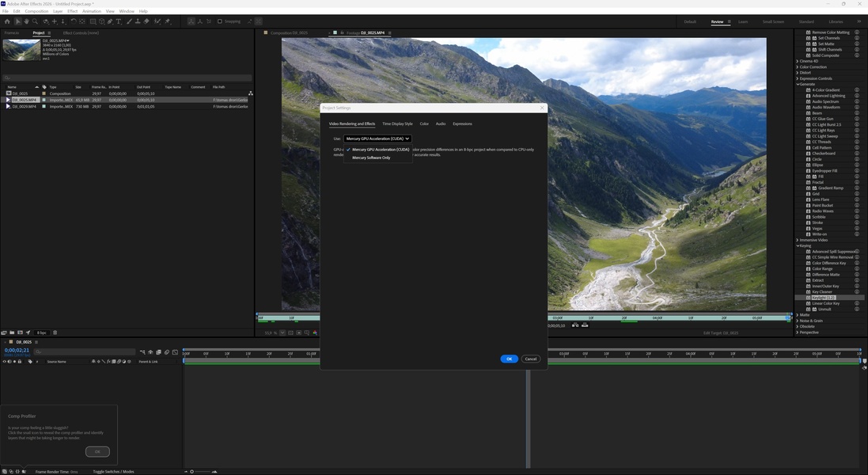Toggle frame blending switch in timeline header
The width and height of the screenshot is (868, 475).
(x=158, y=352)
